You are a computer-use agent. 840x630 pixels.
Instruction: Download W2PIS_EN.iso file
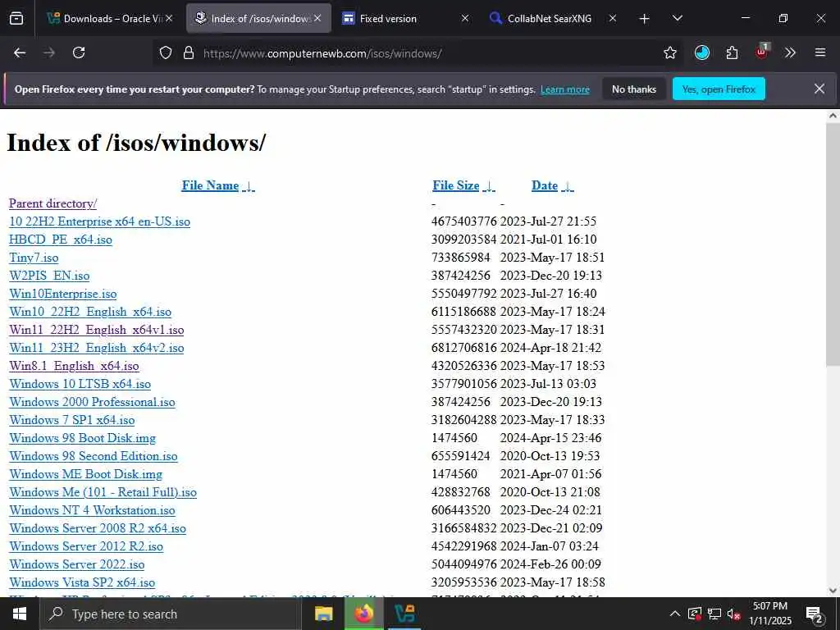pos(49,276)
